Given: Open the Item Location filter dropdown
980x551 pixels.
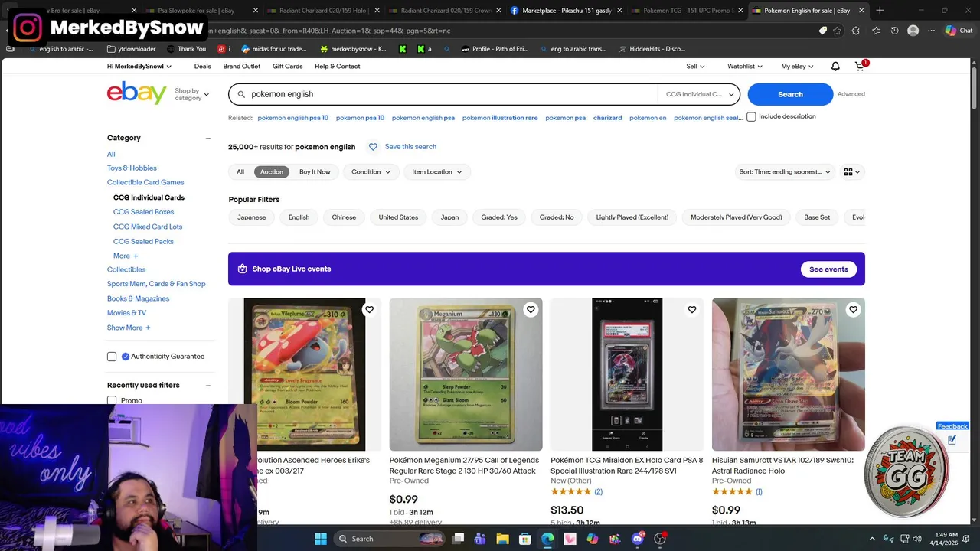Looking at the screenshot, I should (x=437, y=172).
